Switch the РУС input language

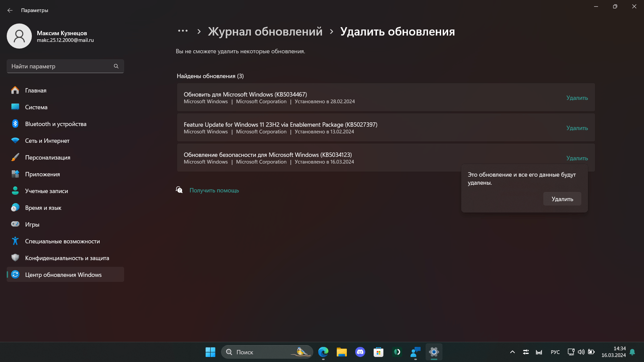pyautogui.click(x=555, y=352)
